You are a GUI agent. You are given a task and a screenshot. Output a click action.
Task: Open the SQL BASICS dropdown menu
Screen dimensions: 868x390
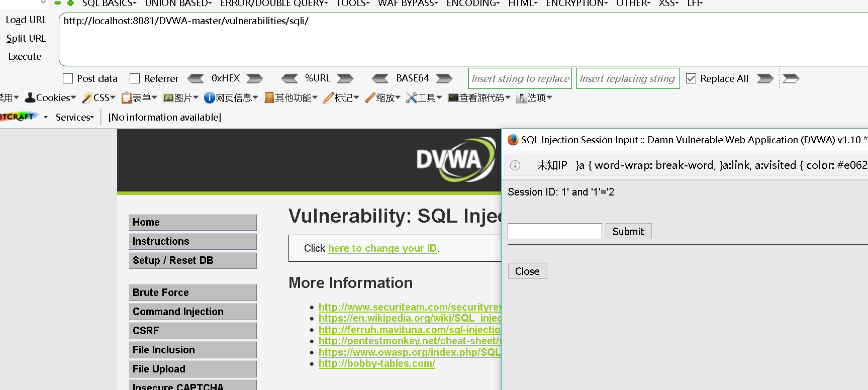click(109, 3)
